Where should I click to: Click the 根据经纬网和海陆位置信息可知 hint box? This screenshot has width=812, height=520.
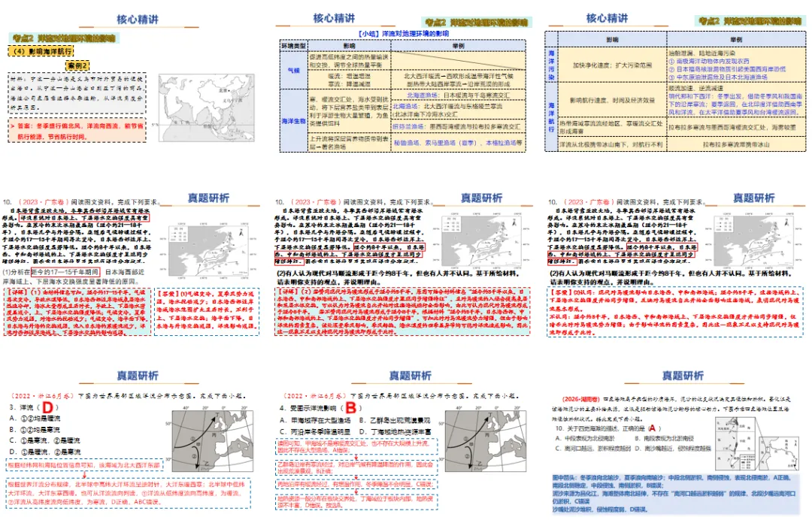coord(84,466)
